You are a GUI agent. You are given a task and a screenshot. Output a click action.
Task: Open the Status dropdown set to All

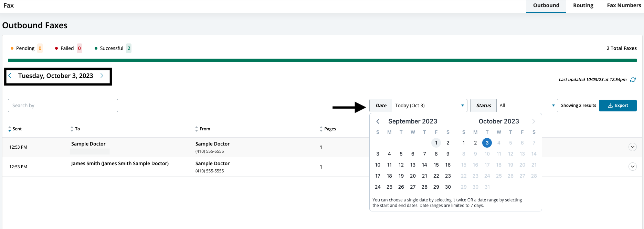[527, 106]
